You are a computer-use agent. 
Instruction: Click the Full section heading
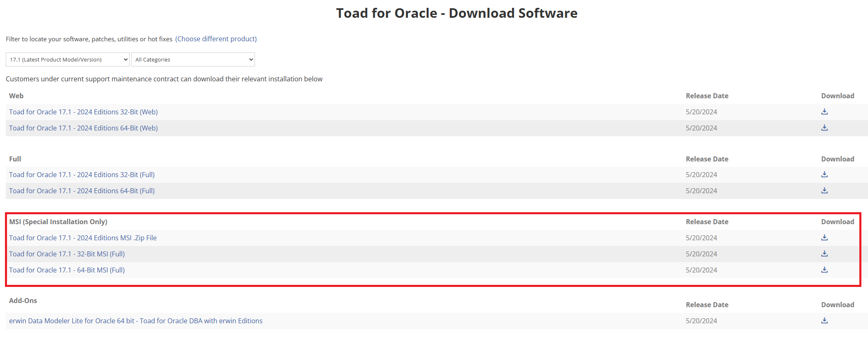pyautogui.click(x=15, y=159)
